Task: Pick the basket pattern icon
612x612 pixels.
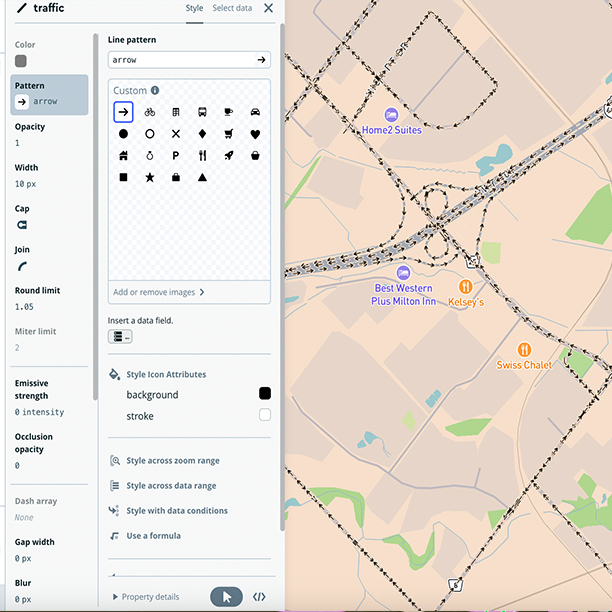Action: point(255,156)
